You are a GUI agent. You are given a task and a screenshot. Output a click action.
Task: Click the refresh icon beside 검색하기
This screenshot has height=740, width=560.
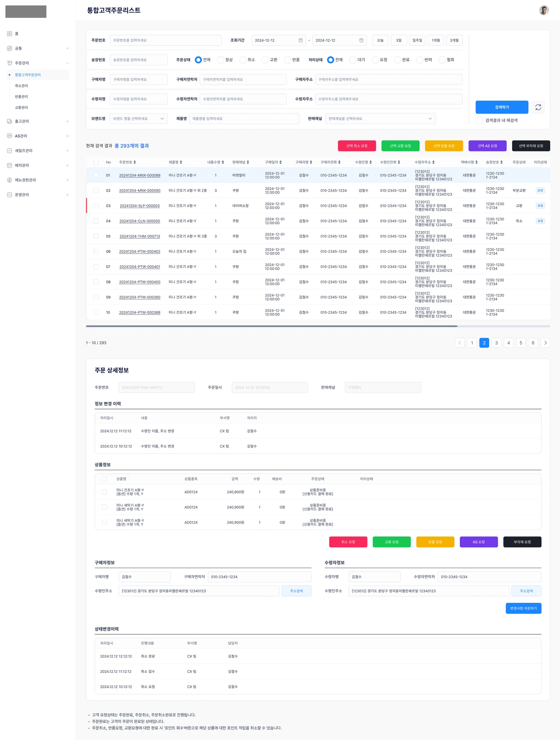pyautogui.click(x=538, y=107)
